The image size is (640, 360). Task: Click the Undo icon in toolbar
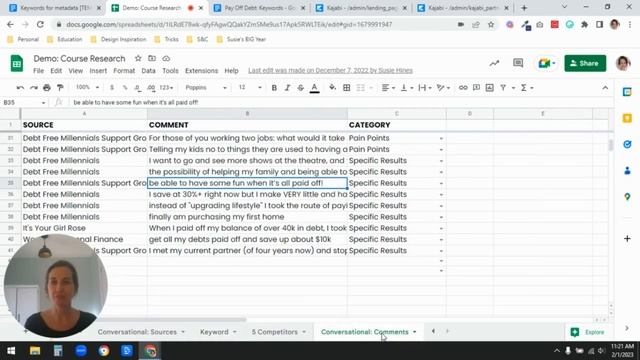click(x=20, y=88)
